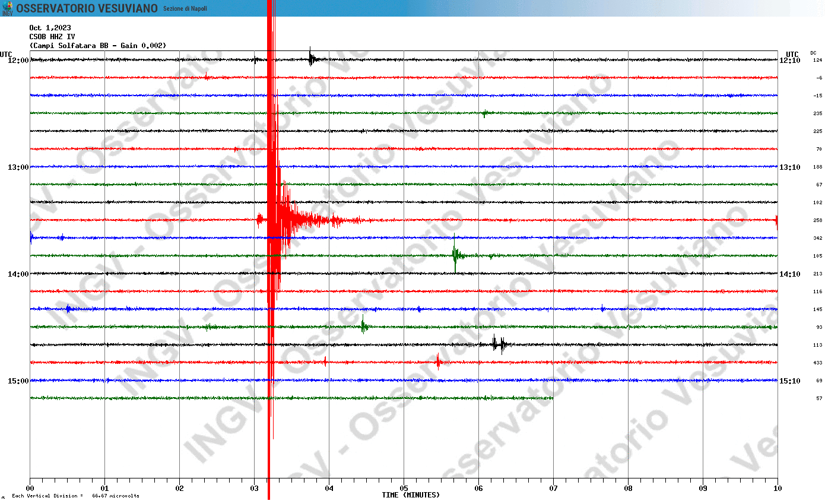This screenshot has height=504, width=825.
Task: Click the right 15:10 time label
Action: pyautogui.click(x=790, y=381)
